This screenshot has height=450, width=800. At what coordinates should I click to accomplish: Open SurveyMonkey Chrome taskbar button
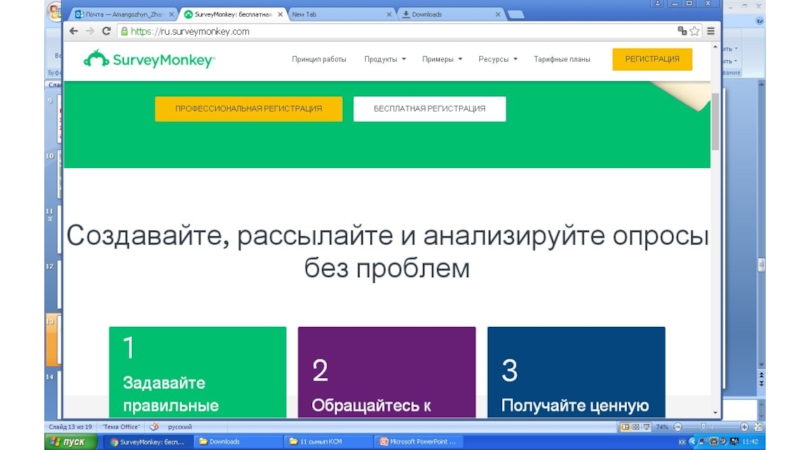tap(146, 442)
